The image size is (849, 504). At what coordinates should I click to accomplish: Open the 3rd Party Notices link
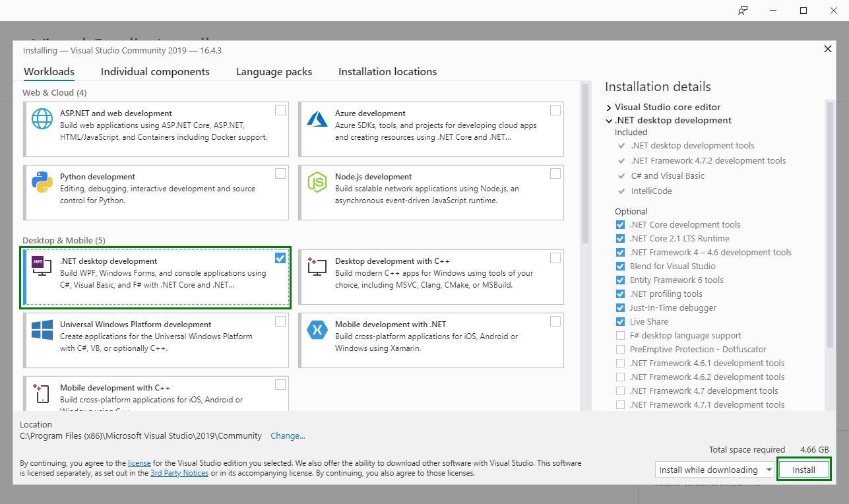tap(179, 473)
